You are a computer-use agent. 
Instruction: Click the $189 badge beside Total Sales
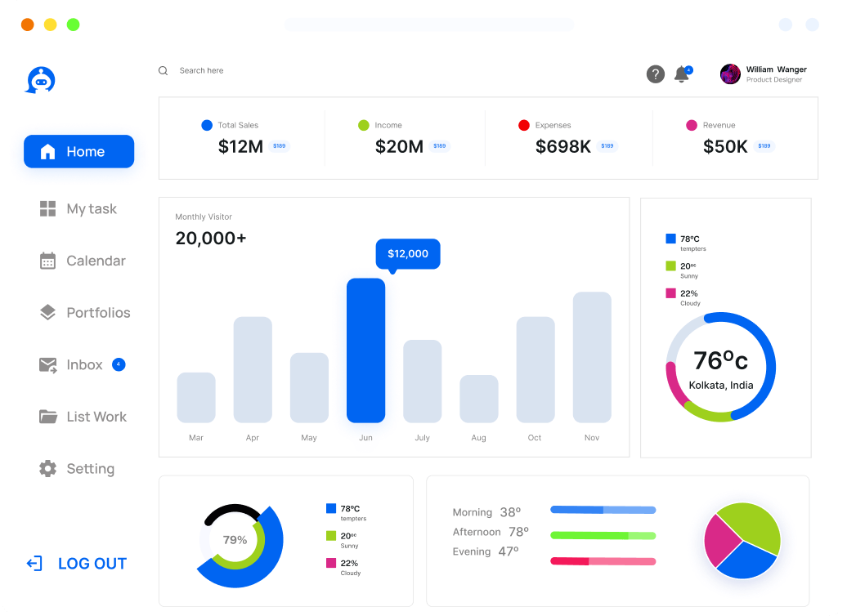pyautogui.click(x=280, y=146)
